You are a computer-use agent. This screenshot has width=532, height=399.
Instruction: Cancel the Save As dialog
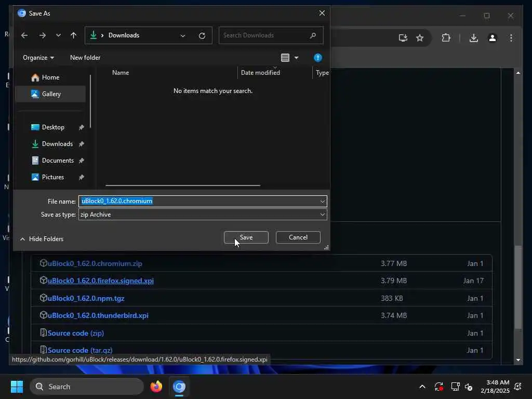point(298,237)
